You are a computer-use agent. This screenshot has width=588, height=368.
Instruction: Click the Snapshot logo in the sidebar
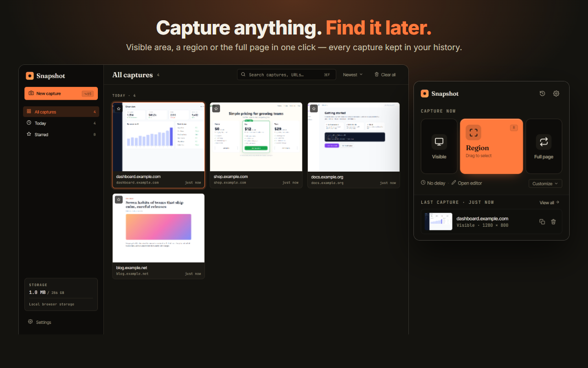point(30,76)
